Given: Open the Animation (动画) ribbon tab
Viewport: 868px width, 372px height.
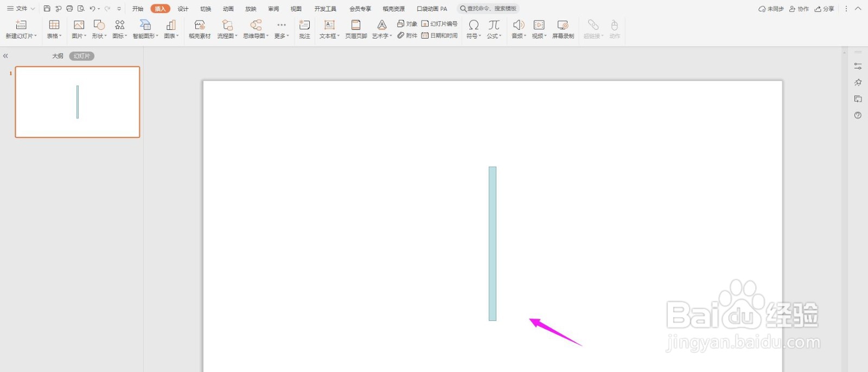Looking at the screenshot, I should [x=228, y=9].
